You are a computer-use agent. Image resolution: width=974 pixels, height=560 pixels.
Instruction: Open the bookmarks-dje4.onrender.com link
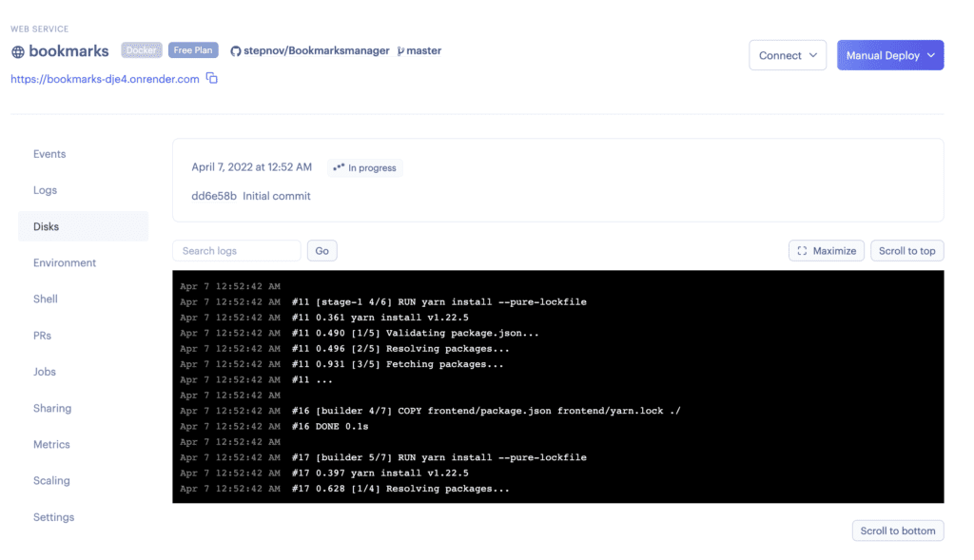[105, 79]
